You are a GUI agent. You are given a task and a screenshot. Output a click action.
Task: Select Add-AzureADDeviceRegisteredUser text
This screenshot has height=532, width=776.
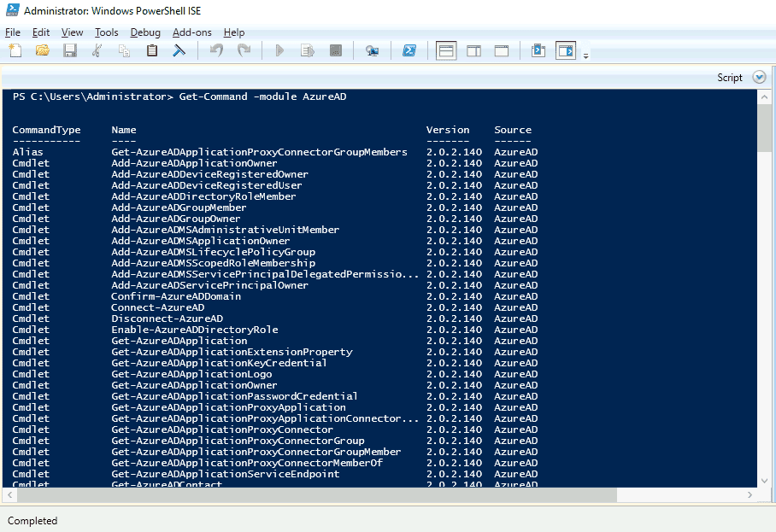pyautogui.click(x=206, y=185)
